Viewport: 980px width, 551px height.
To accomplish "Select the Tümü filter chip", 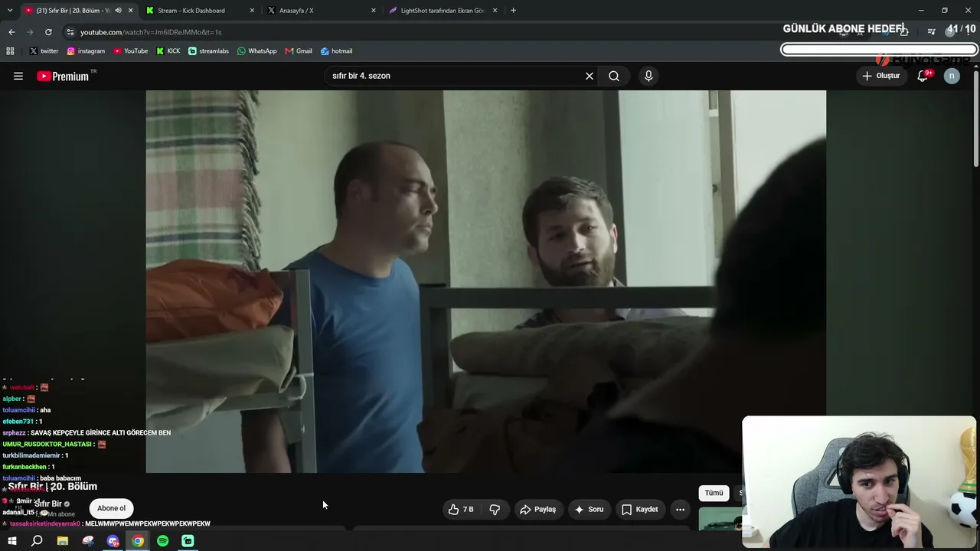I will 714,493.
